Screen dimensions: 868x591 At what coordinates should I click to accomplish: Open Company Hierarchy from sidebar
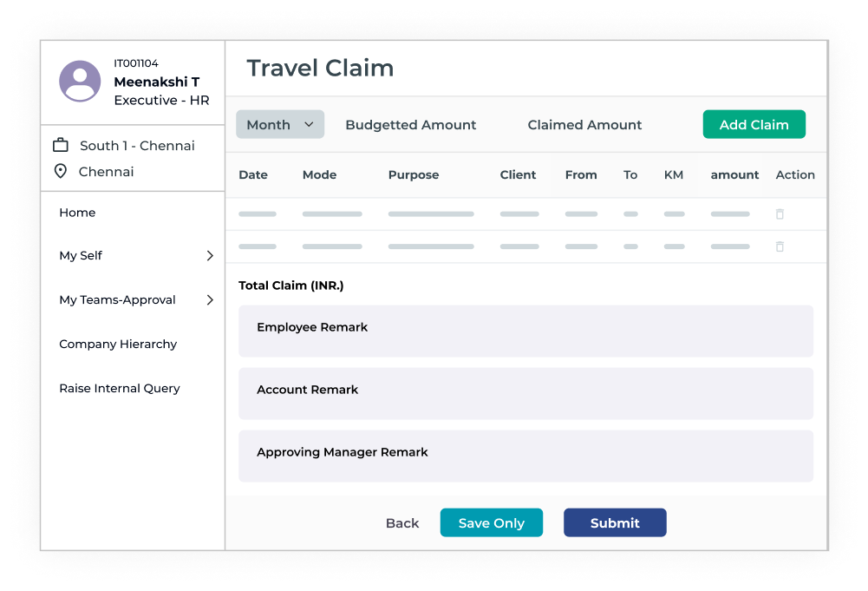(x=118, y=344)
